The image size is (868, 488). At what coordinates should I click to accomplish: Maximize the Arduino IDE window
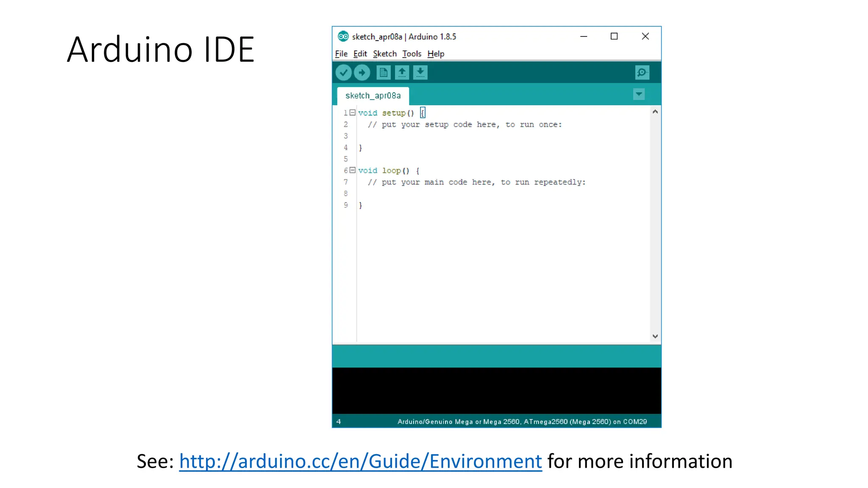pyautogui.click(x=614, y=36)
